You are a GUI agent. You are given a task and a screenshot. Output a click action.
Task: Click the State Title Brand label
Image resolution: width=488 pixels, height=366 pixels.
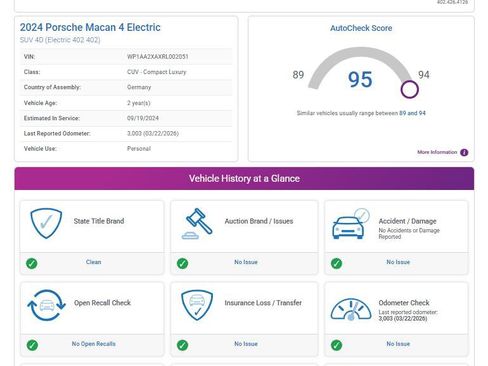pos(99,221)
